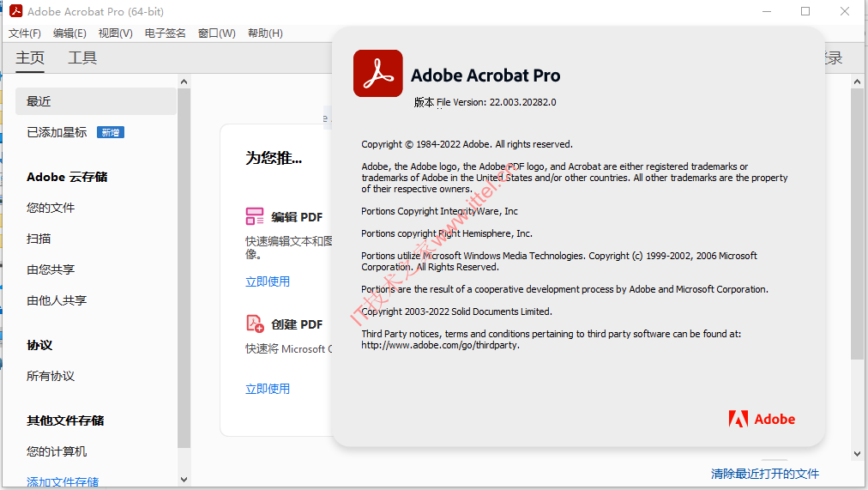Click the Portions copyright Right Hemisphere line

coord(447,233)
